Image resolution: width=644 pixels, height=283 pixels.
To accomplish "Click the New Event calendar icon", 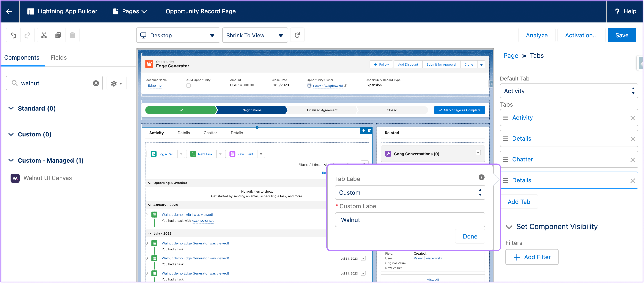I will point(232,154).
